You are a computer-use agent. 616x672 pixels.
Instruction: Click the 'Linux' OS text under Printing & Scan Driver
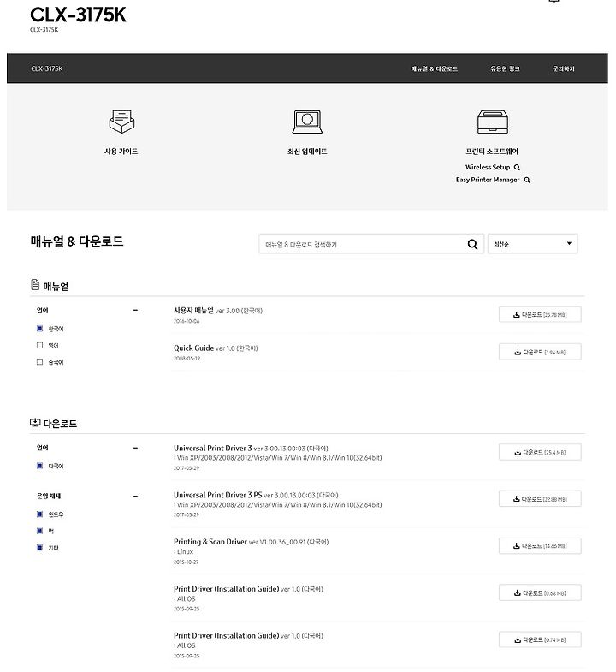click(185, 551)
